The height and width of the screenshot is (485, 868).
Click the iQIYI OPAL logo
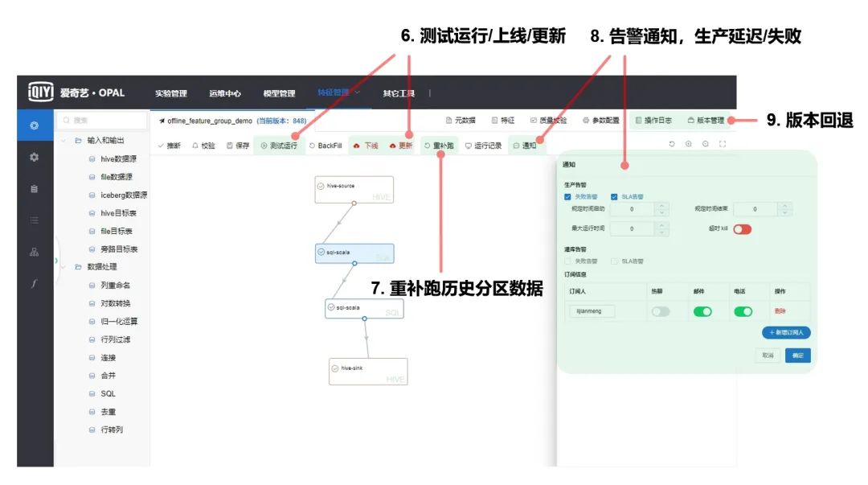click(76, 92)
